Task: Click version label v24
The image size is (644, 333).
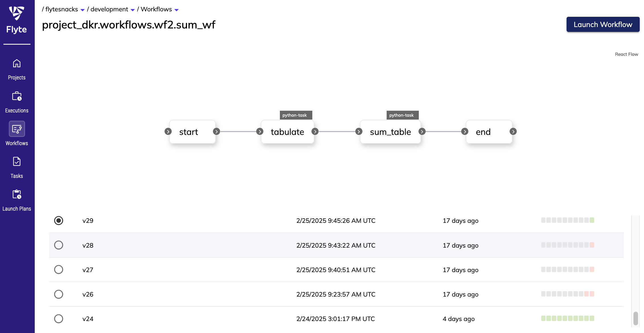Action: tap(88, 319)
